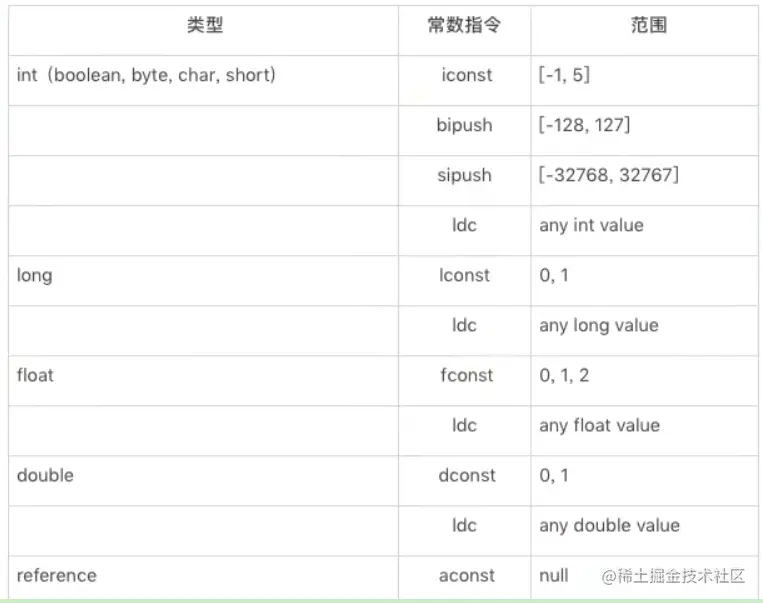Select the aconst instruction cell

[464, 575]
